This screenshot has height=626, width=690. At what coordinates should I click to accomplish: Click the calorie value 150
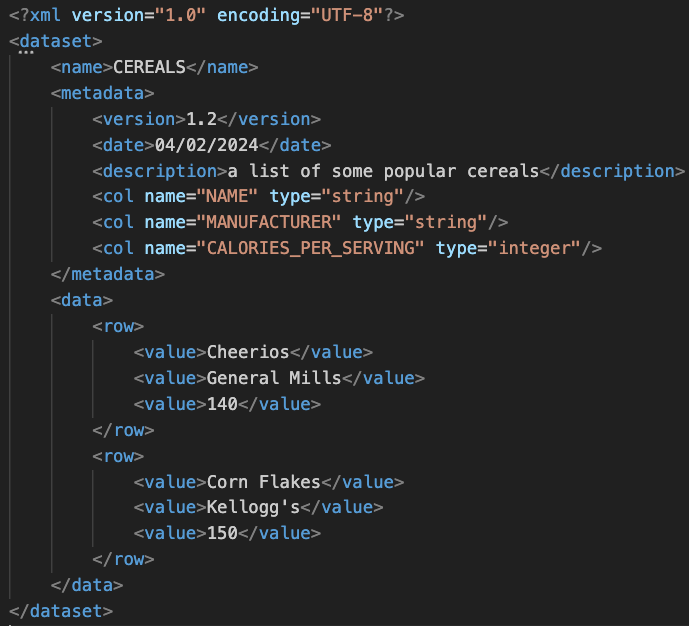pyautogui.click(x=222, y=533)
